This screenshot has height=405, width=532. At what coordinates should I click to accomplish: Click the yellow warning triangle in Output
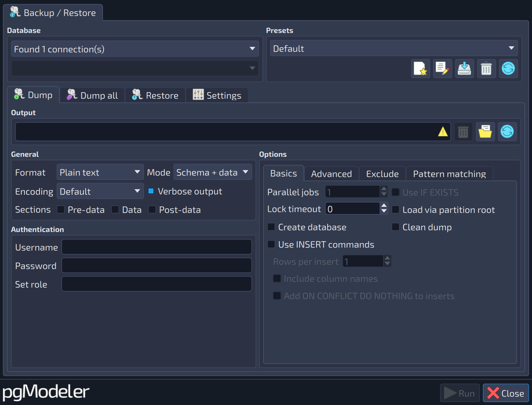click(443, 132)
